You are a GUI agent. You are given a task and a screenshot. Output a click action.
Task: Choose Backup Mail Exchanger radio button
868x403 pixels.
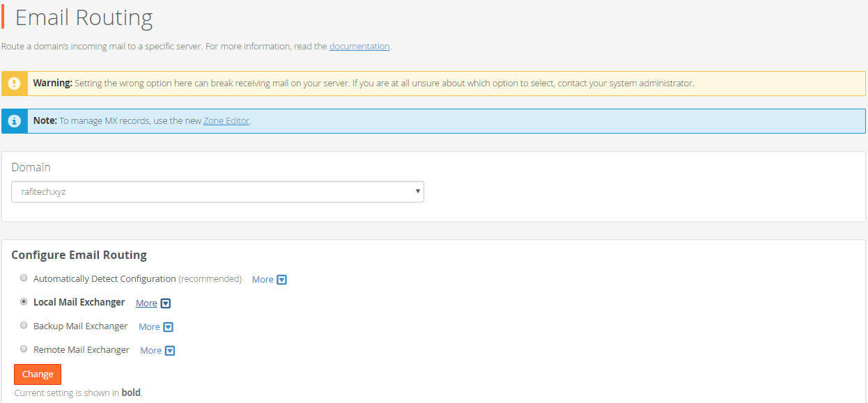[x=24, y=325]
